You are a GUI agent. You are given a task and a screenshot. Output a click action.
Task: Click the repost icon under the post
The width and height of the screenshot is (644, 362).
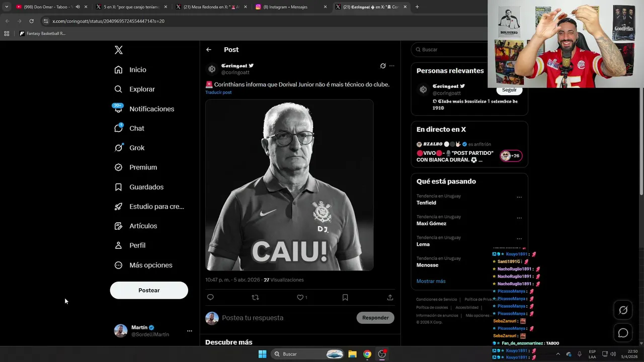point(255,297)
